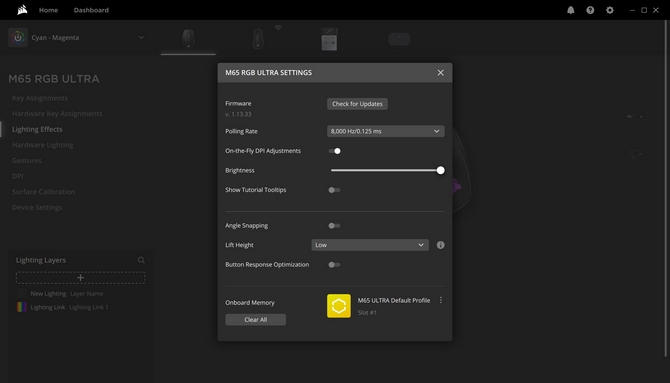Open Hardware Key Assignments section
The height and width of the screenshot is (383, 670).
point(57,114)
